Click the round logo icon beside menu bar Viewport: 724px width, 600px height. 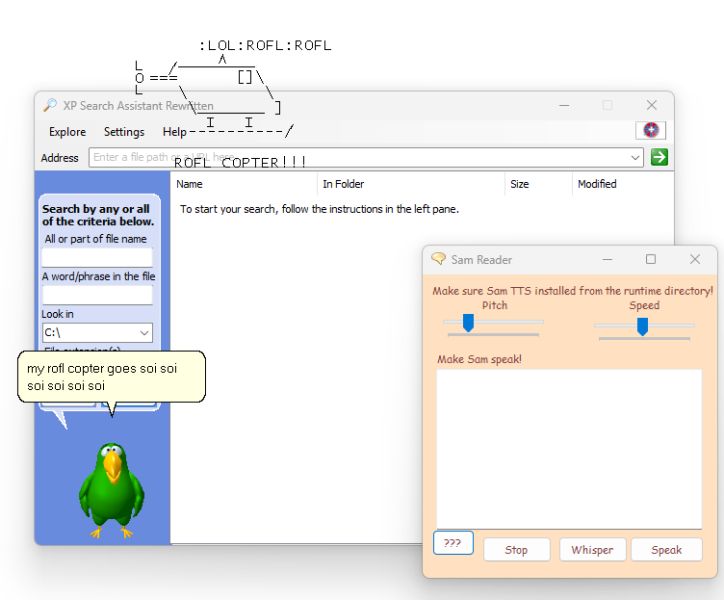(x=651, y=131)
